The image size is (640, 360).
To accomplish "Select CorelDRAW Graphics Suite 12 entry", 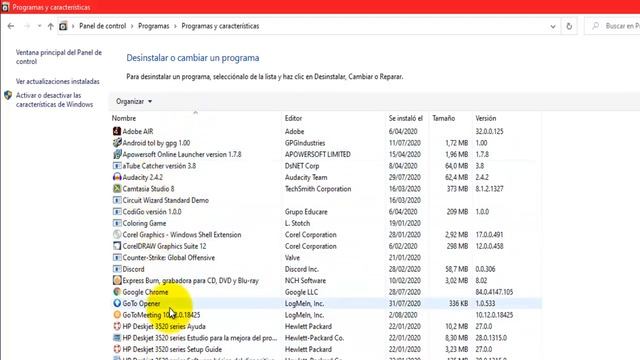I will (x=164, y=246).
